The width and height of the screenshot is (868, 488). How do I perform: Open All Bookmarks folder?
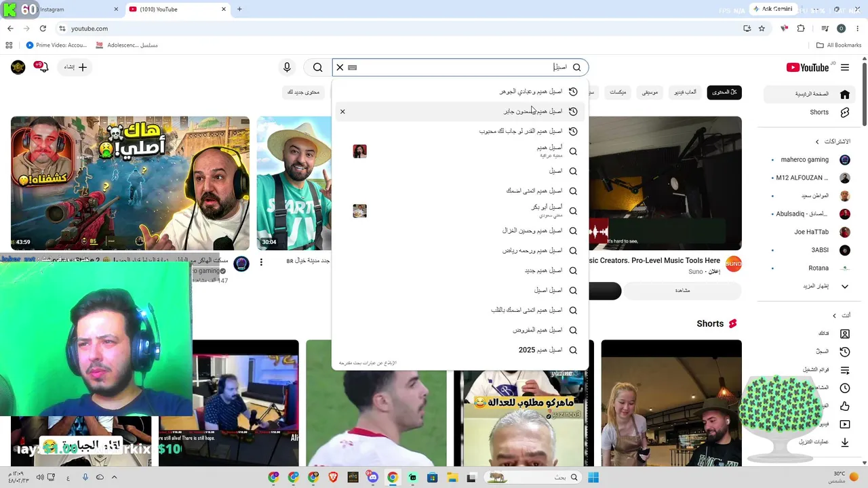click(x=839, y=45)
